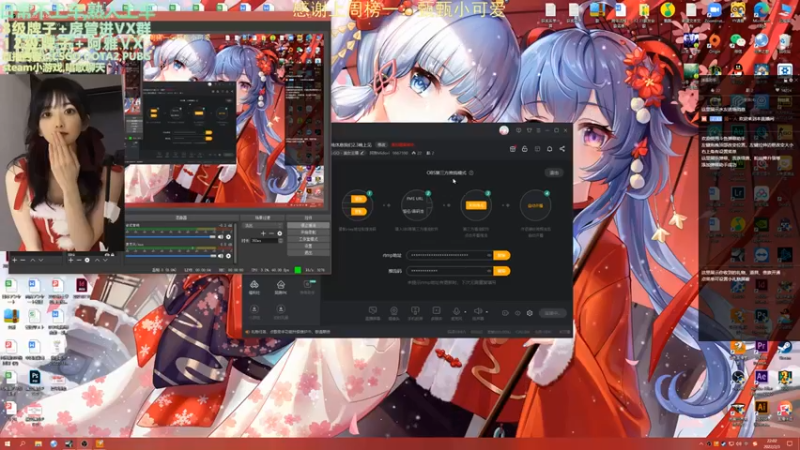Viewport: 800px width, 450px height.
Task: Click OBS transition duration field
Action: point(267,240)
